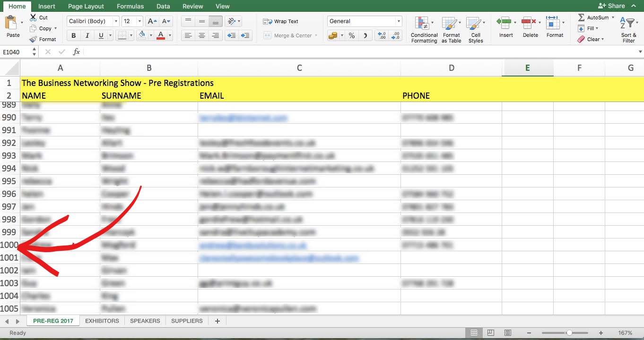This screenshot has height=340, width=644.
Task: Open Conditional Formatting
Action: click(424, 24)
